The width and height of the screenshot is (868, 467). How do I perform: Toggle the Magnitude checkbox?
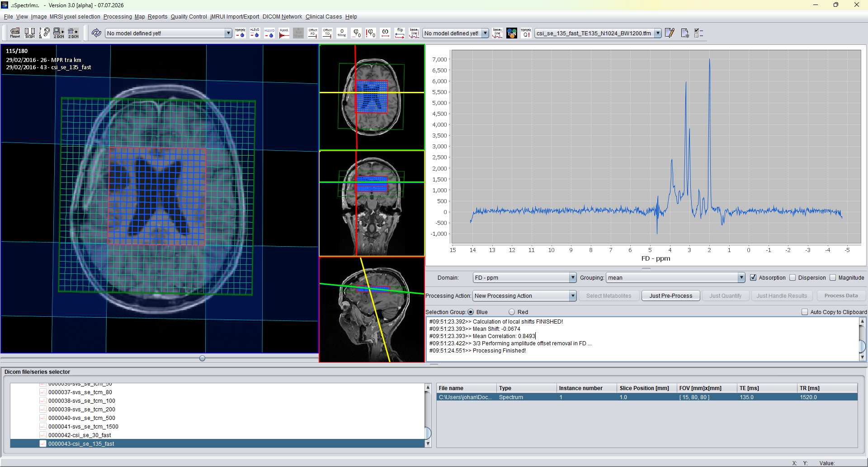point(833,277)
